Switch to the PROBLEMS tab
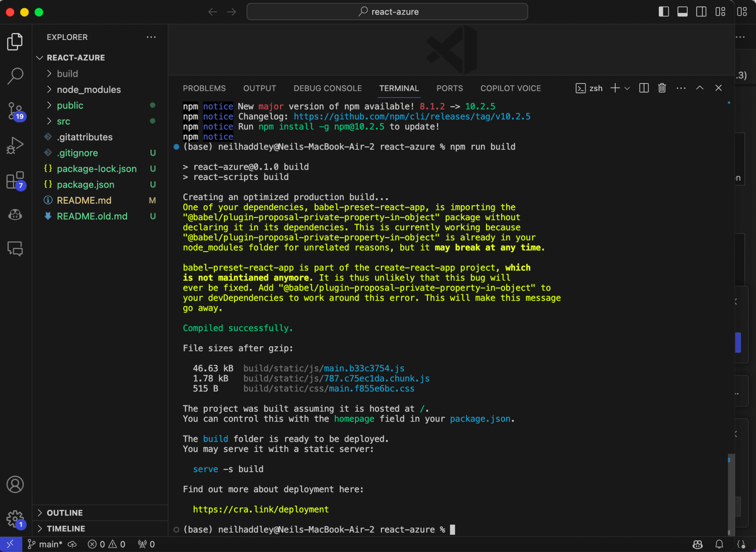 tap(204, 89)
